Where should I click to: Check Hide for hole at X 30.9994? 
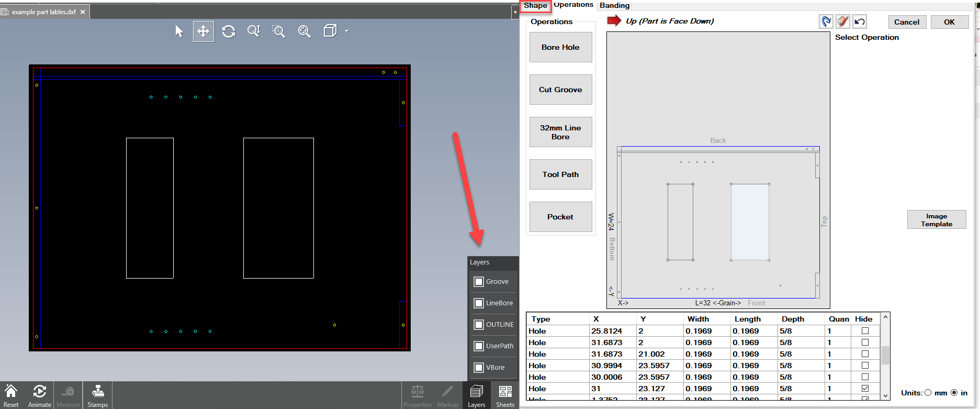[865, 366]
